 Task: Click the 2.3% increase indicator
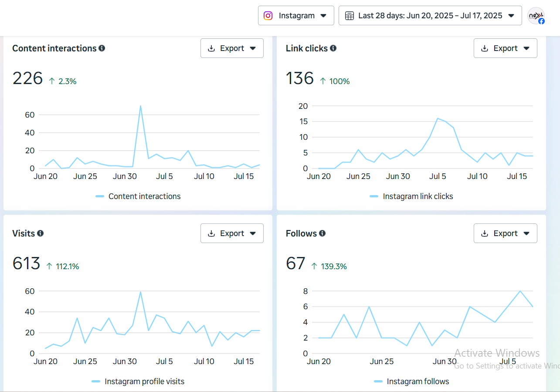(62, 81)
